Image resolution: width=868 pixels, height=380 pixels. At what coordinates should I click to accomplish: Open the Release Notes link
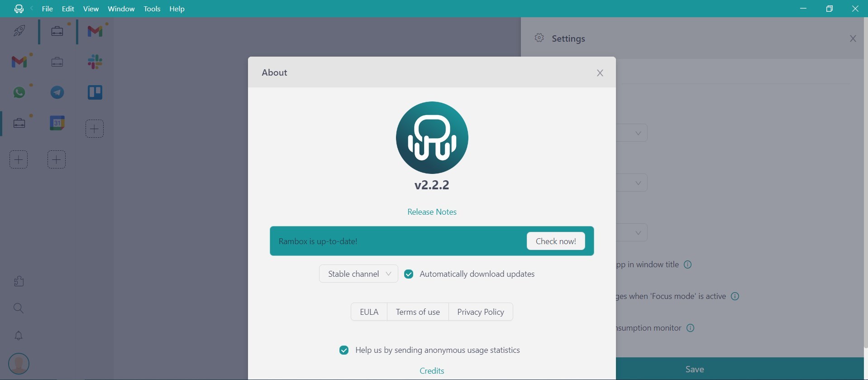(432, 212)
